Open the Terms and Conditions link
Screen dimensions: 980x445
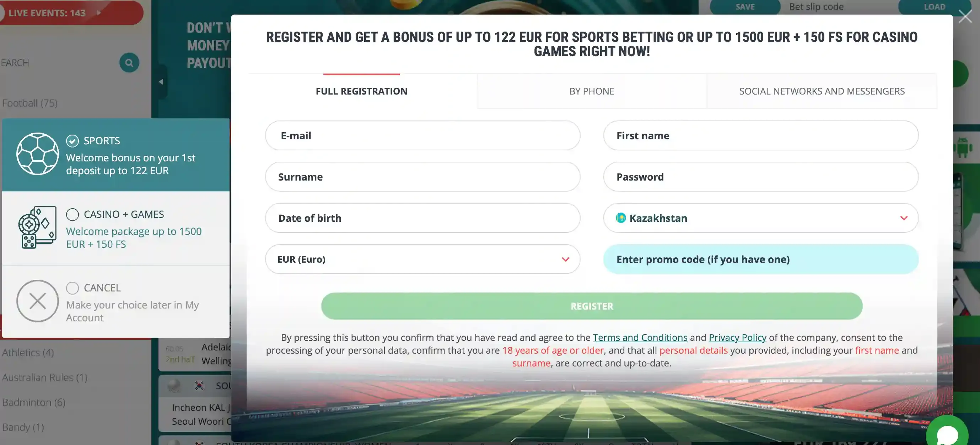tap(640, 337)
